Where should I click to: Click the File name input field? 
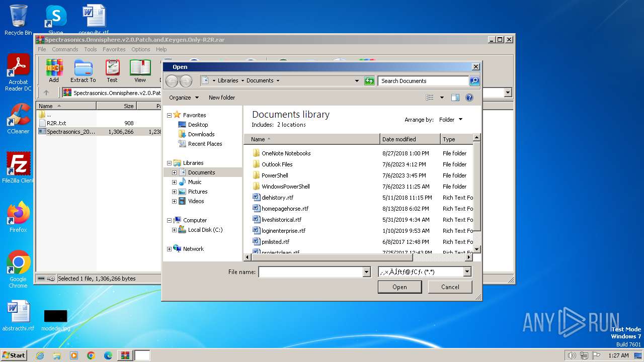point(310,272)
